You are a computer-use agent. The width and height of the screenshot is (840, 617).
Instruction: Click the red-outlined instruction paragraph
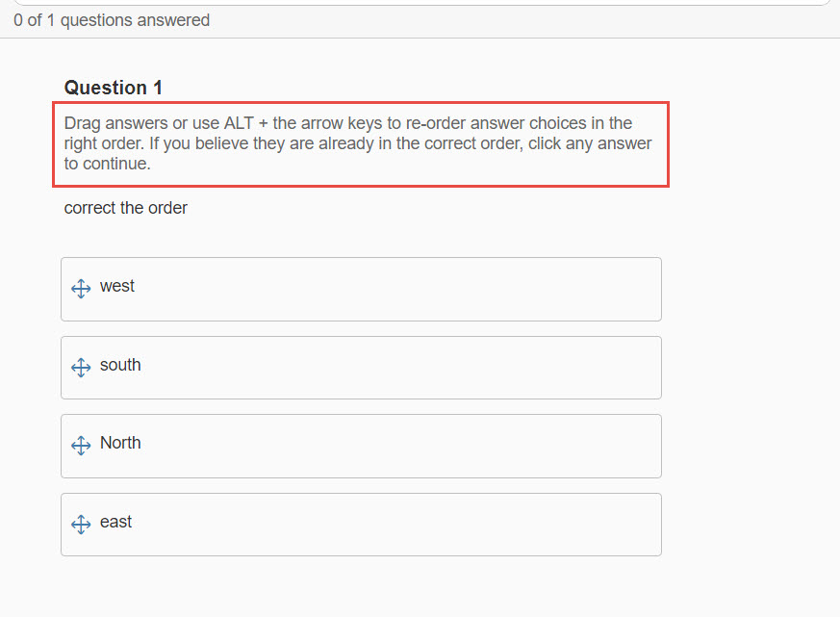click(361, 144)
